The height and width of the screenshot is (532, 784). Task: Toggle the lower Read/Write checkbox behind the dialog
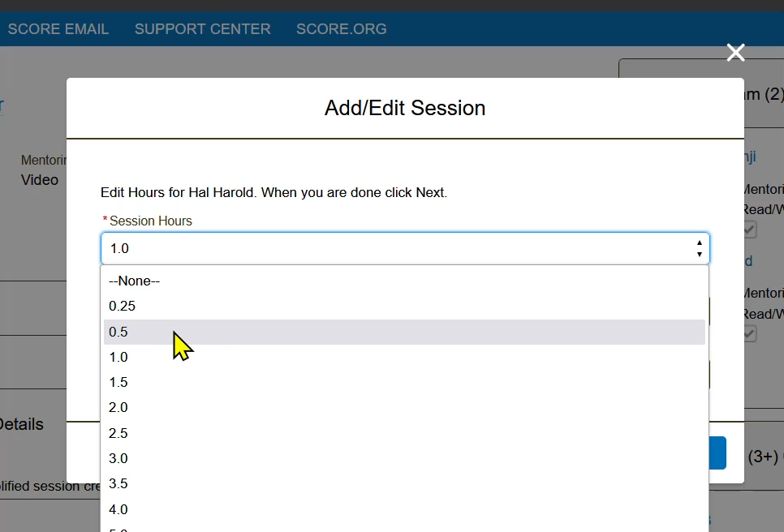pos(750,333)
